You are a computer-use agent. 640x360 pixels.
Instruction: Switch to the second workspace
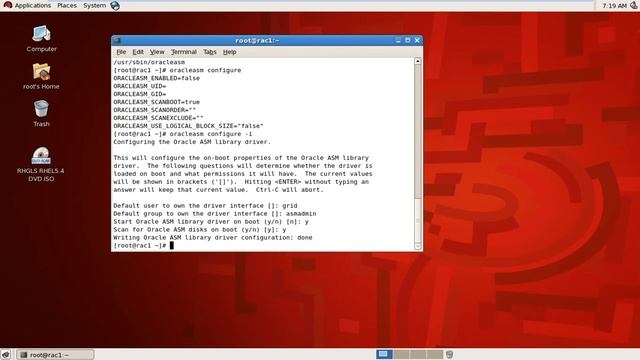click(401, 354)
